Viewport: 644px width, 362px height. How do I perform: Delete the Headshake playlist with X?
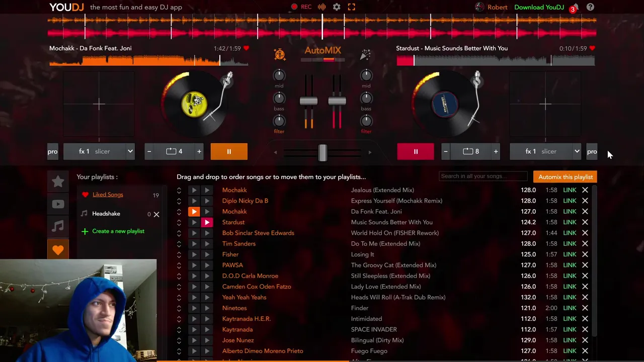click(156, 214)
